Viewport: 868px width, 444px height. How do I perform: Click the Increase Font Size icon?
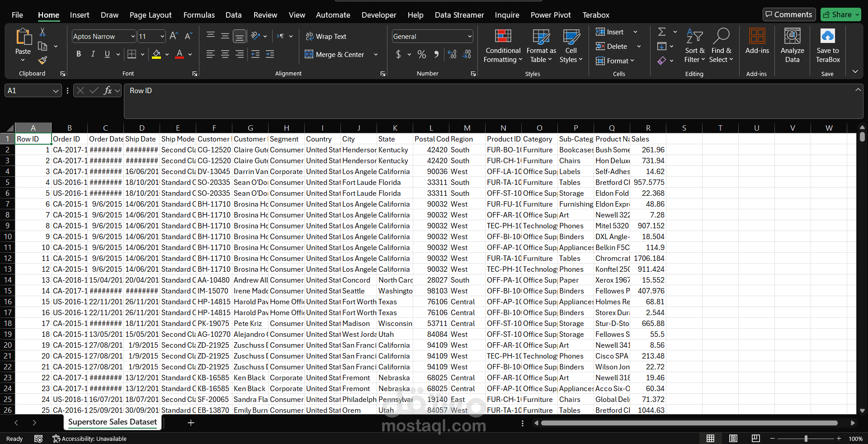pos(174,36)
